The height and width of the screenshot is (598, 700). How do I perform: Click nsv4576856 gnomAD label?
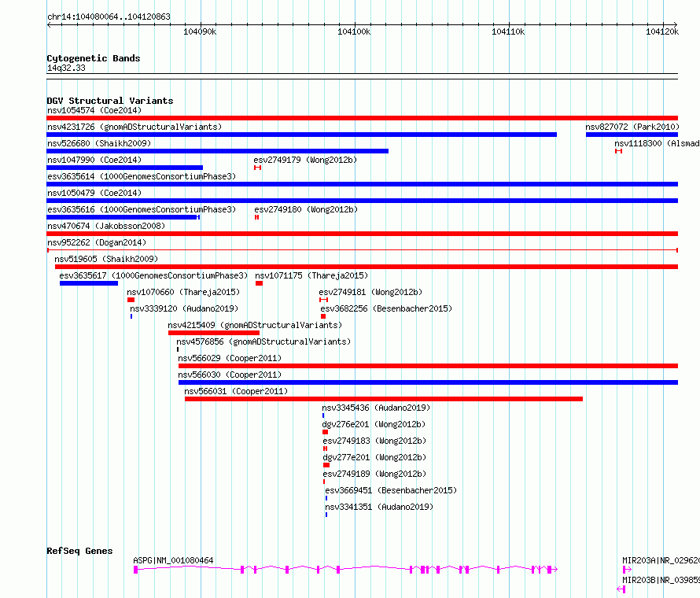263,341
